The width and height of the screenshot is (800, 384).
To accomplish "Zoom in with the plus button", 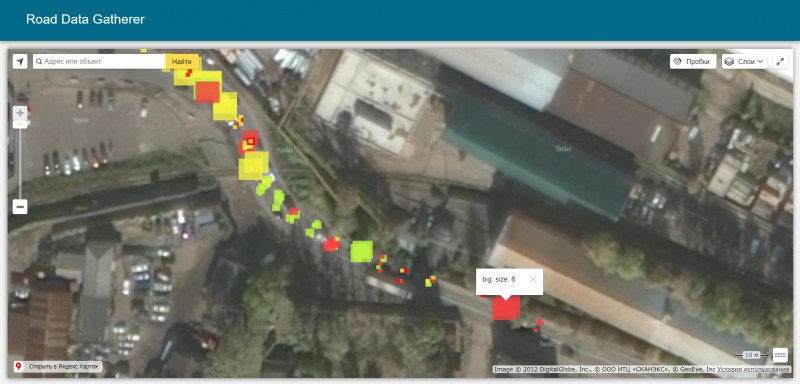I will 20,113.
